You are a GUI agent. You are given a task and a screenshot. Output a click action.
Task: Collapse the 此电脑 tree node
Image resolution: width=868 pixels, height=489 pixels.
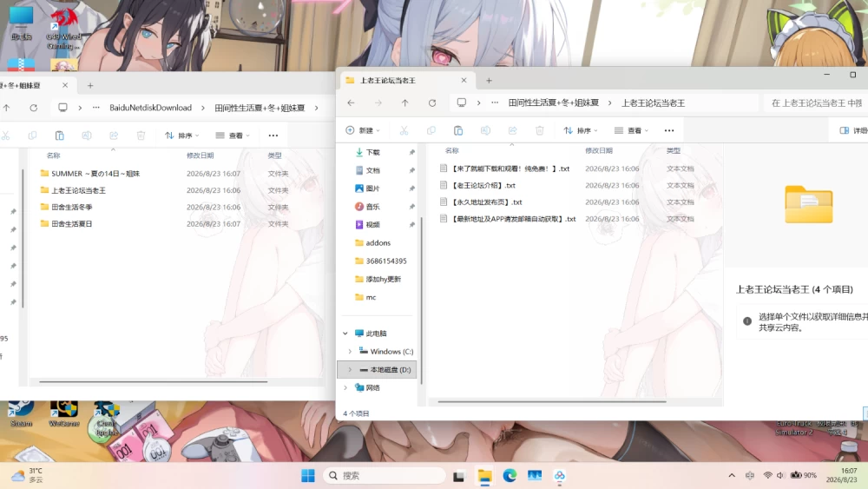[x=345, y=334]
